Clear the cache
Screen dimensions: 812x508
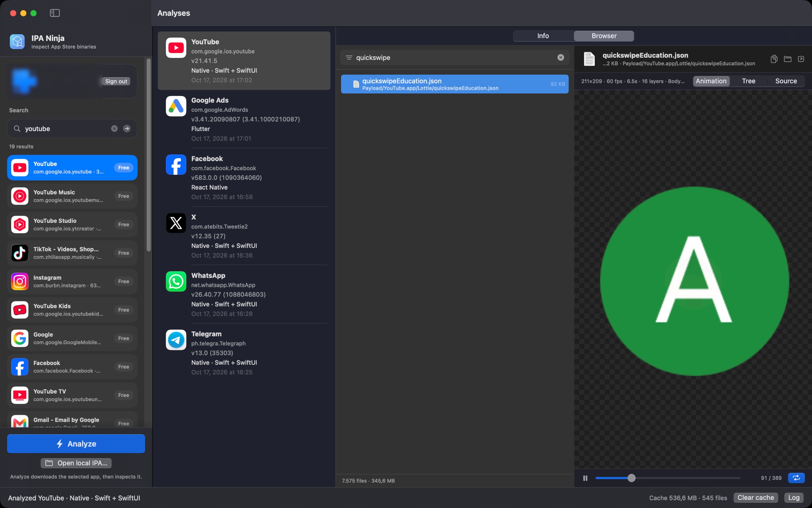[755, 498]
